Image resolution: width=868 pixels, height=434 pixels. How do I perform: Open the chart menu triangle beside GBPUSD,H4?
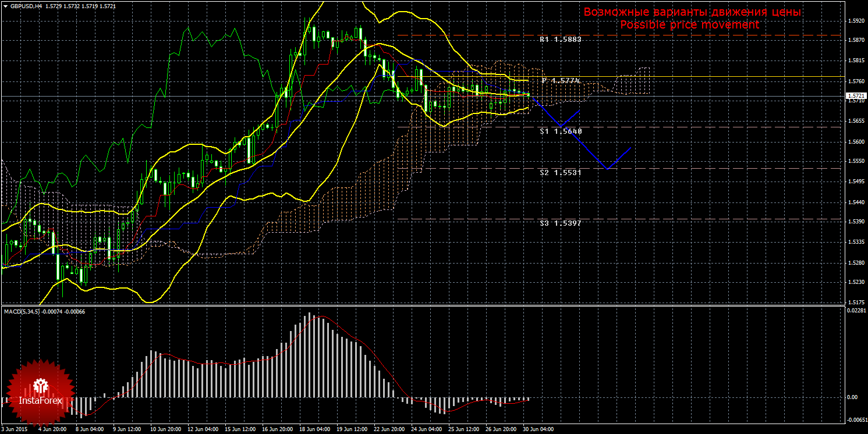tap(5, 6)
